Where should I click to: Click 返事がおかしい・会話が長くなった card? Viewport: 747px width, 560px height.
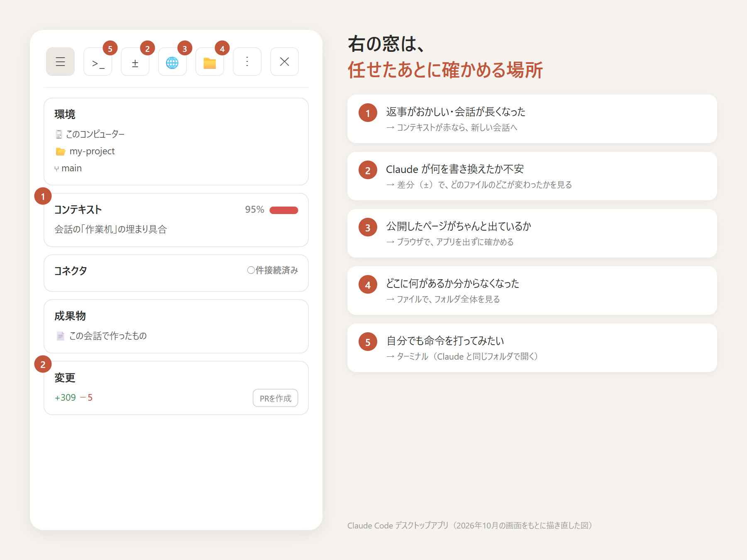tap(532, 119)
